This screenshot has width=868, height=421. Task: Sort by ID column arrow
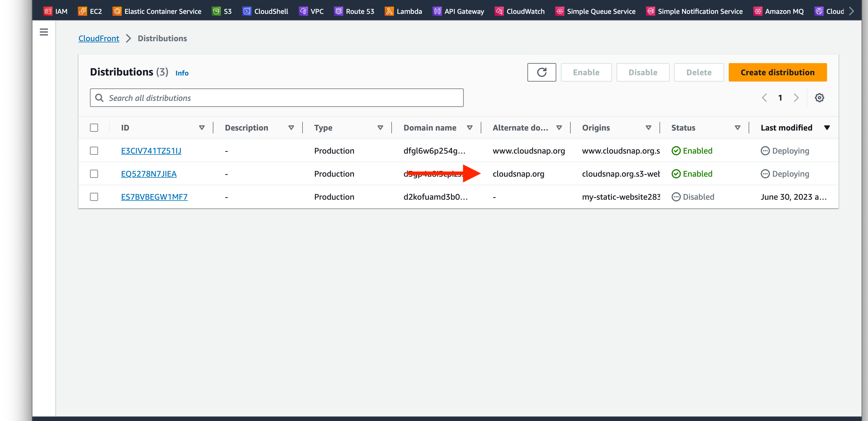(202, 128)
